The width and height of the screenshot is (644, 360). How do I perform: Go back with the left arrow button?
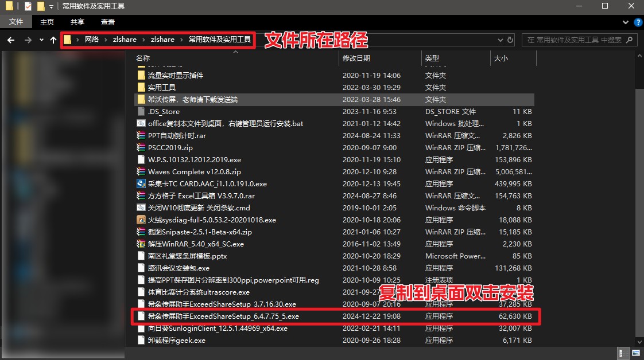pyautogui.click(x=11, y=40)
